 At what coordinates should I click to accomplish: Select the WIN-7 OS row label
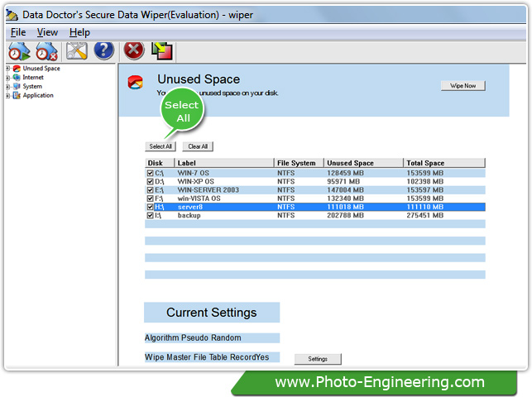[x=194, y=173]
